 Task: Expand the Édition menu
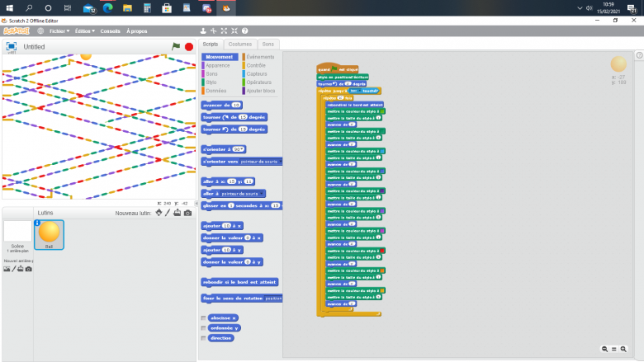tap(84, 31)
